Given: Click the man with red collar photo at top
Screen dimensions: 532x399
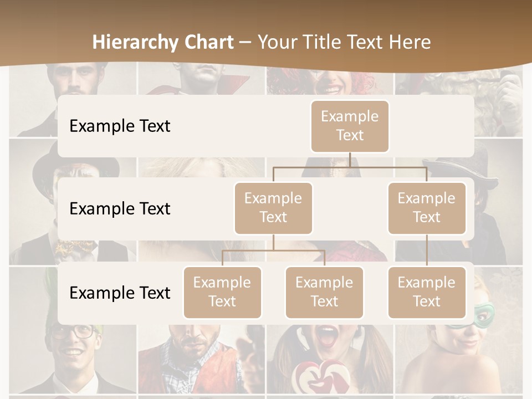Looking at the screenshot, I should pyautogui.click(x=202, y=80).
